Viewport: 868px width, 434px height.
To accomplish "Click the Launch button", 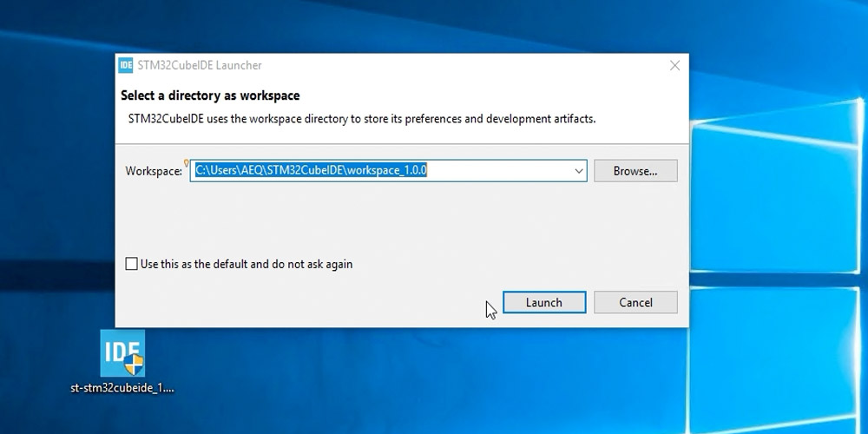I will tap(544, 302).
